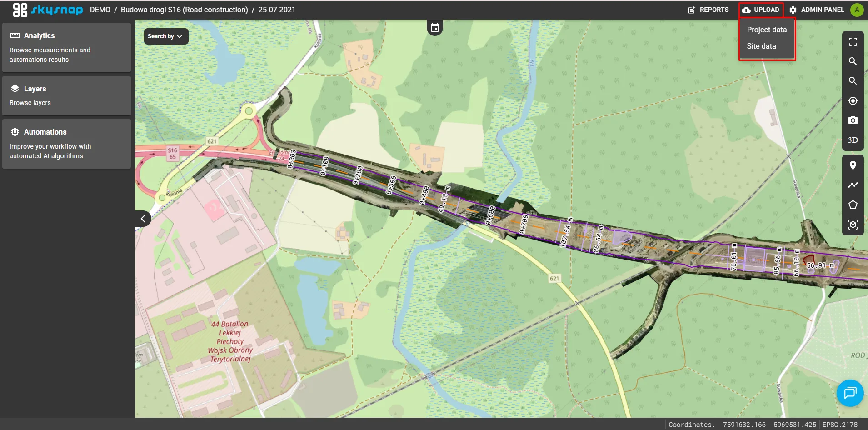Viewport: 868px width, 430px height.
Task: Select the volume cube measurement tool
Action: point(853,225)
